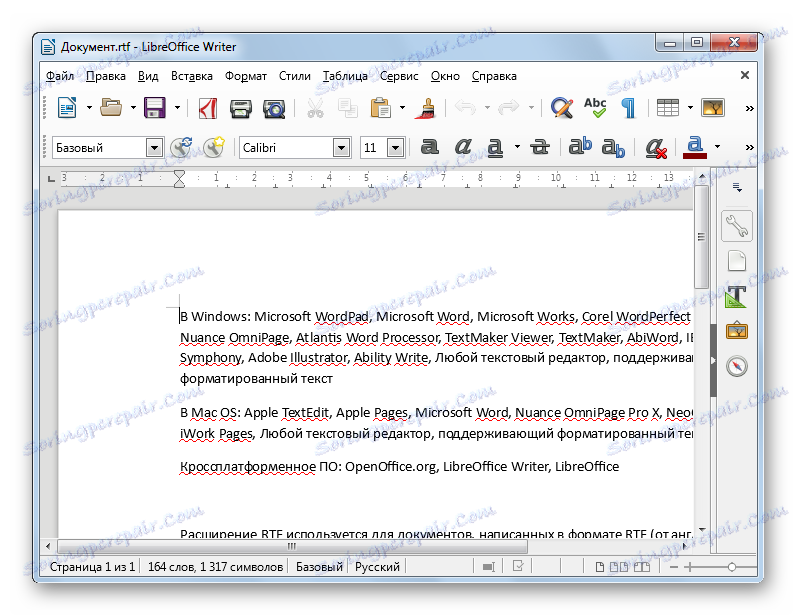Click Update Style icon
The height and width of the screenshot is (616, 797).
[181, 147]
